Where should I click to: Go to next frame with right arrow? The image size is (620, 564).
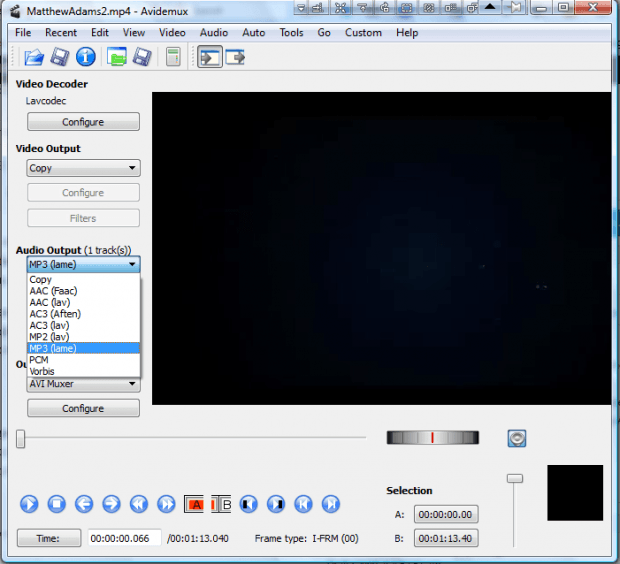click(x=112, y=504)
